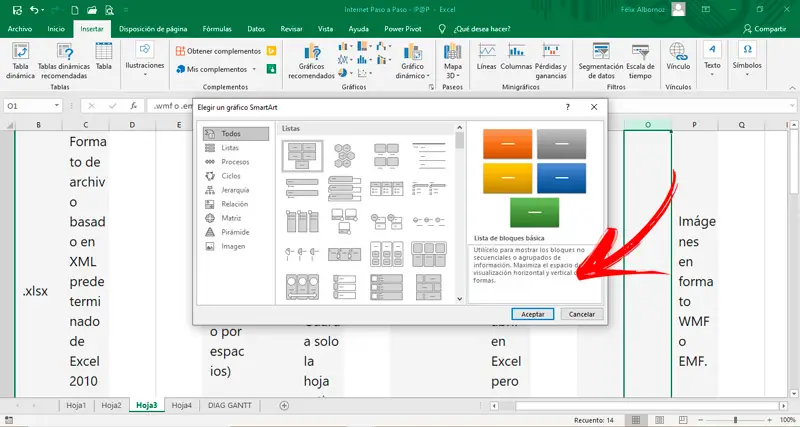800x427 pixels.
Task: Select the hexagon list SmartArt thumbnail
Action: point(344,156)
